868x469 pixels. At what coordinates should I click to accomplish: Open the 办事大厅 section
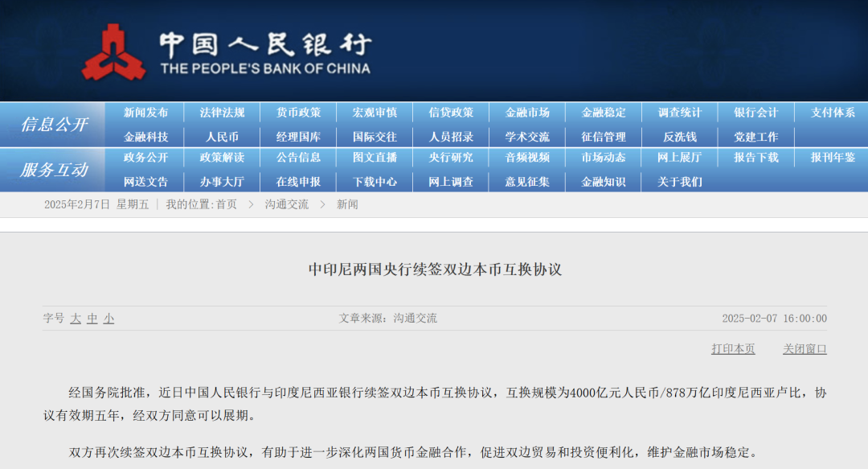click(x=221, y=182)
